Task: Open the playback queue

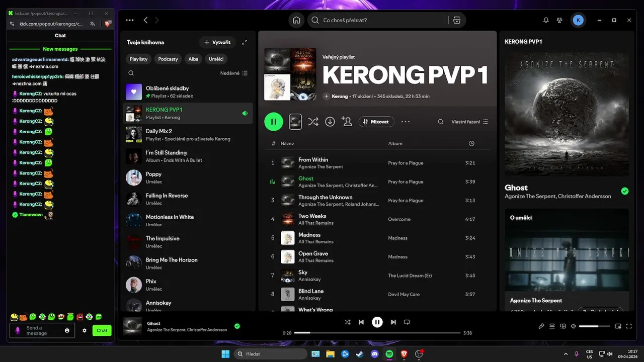Action: coord(552,326)
